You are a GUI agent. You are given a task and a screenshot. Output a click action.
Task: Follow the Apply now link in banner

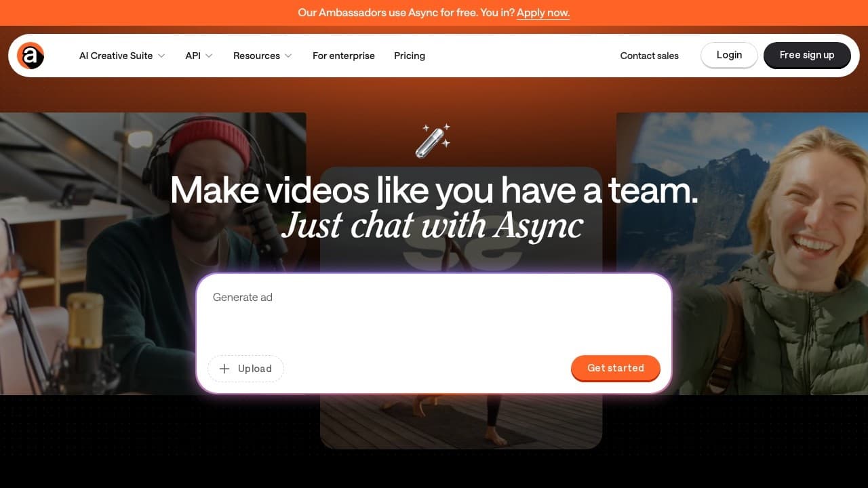pos(543,13)
